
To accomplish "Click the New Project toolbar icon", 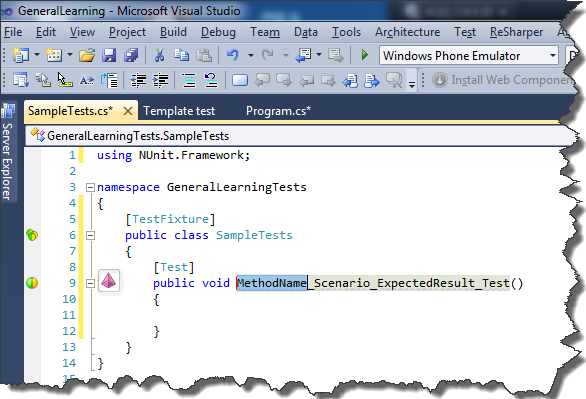I will point(21,55).
